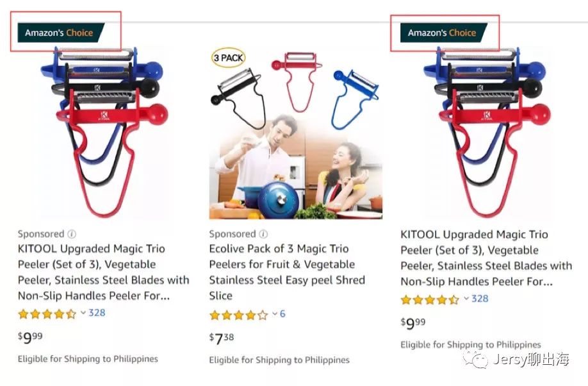Expand rating chevron next to first 328
The width and height of the screenshot is (588, 386).
[x=83, y=312]
